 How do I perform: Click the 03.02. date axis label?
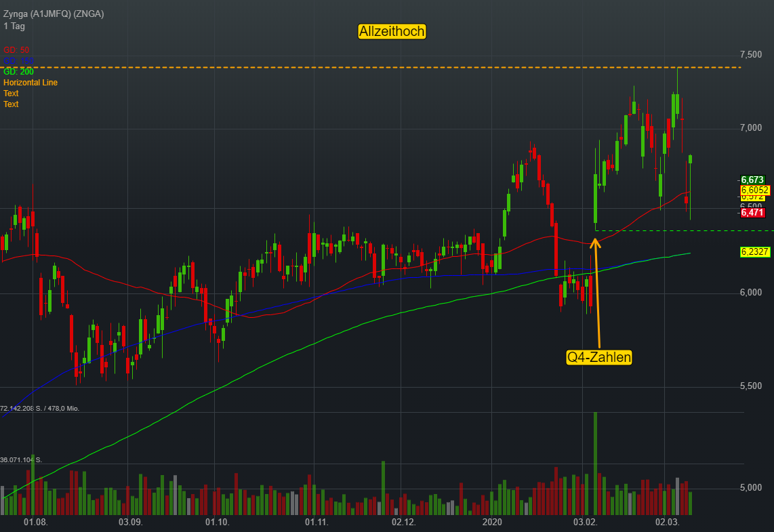pyautogui.click(x=585, y=522)
